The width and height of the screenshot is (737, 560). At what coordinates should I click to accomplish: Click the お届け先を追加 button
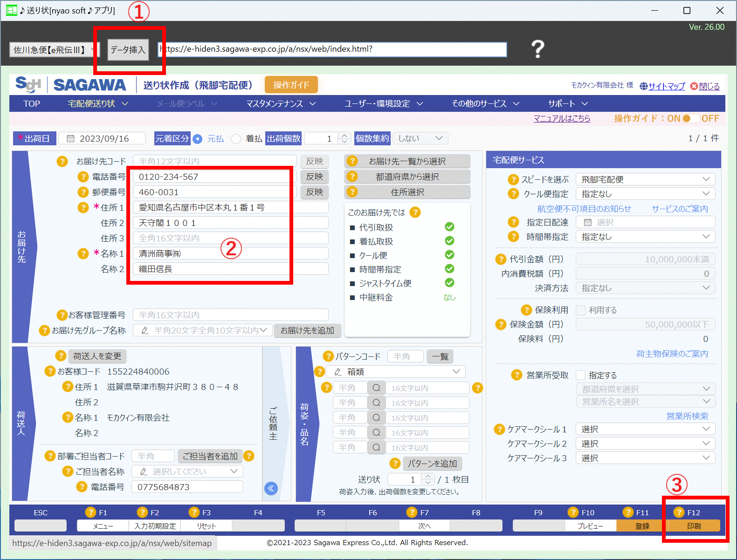click(x=308, y=330)
